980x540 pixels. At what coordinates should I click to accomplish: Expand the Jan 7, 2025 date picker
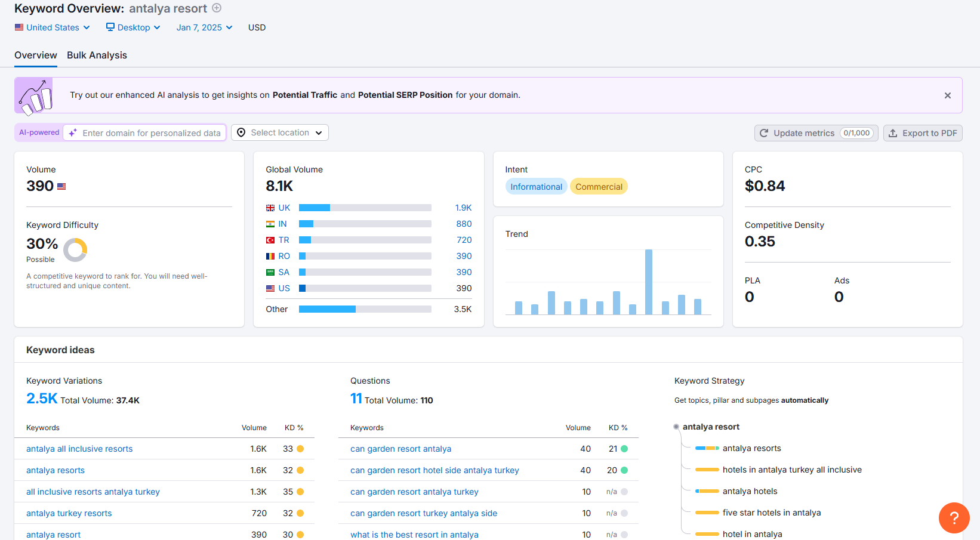coord(204,27)
